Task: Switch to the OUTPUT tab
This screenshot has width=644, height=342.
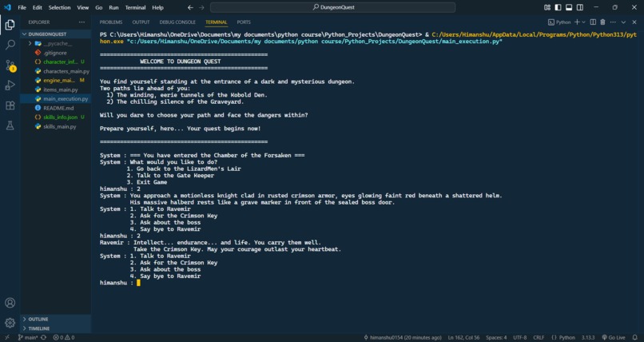Action: click(x=141, y=22)
